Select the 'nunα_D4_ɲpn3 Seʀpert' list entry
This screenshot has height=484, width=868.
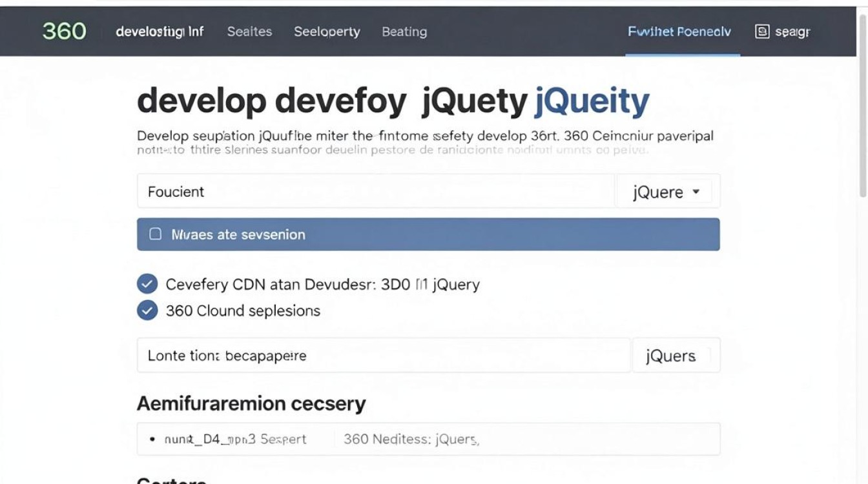[x=235, y=439]
